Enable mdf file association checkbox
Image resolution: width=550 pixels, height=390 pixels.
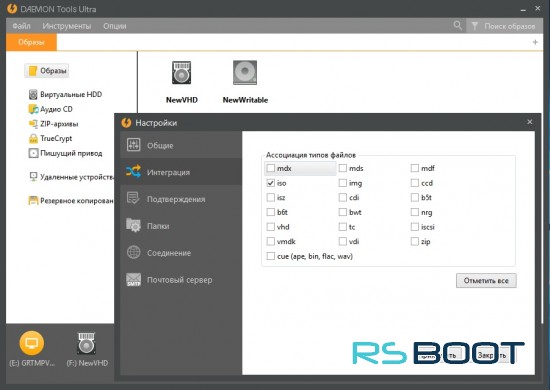point(415,168)
